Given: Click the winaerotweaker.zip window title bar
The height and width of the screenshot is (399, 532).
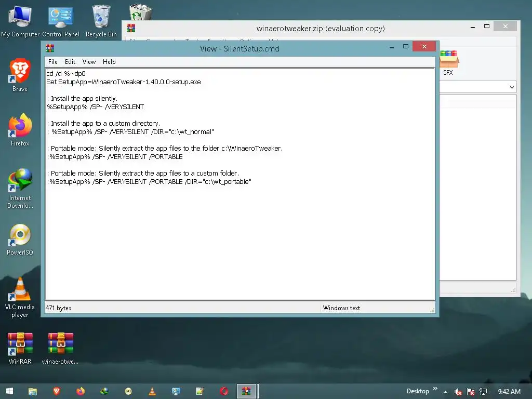Looking at the screenshot, I should pos(320,29).
